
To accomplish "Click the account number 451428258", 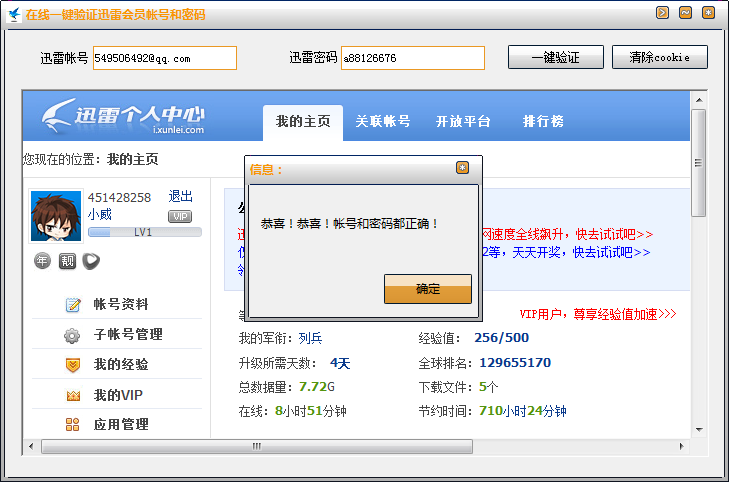I will click(119, 198).
